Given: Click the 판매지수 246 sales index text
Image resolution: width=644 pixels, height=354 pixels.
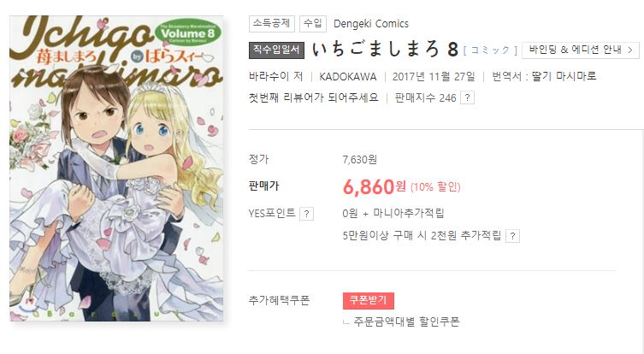Looking at the screenshot, I should pos(425,97).
